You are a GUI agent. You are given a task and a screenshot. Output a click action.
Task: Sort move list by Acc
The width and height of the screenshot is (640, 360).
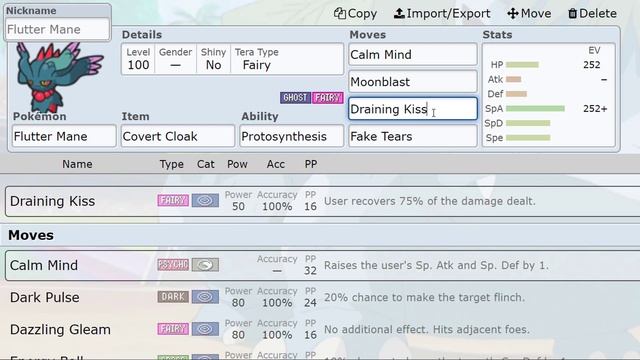(x=276, y=164)
